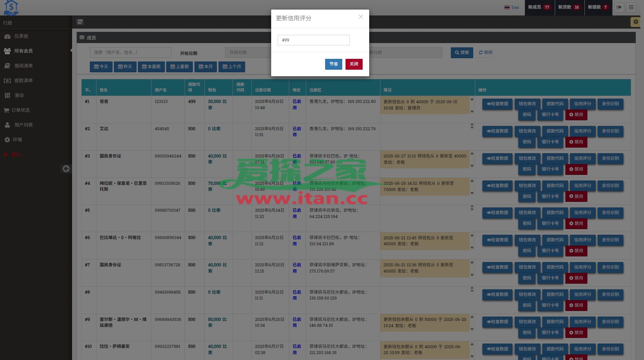Image resolution: width=644 pixels, height=360 pixels.
Task: Click the blue save button in dialog
Action: coord(333,64)
